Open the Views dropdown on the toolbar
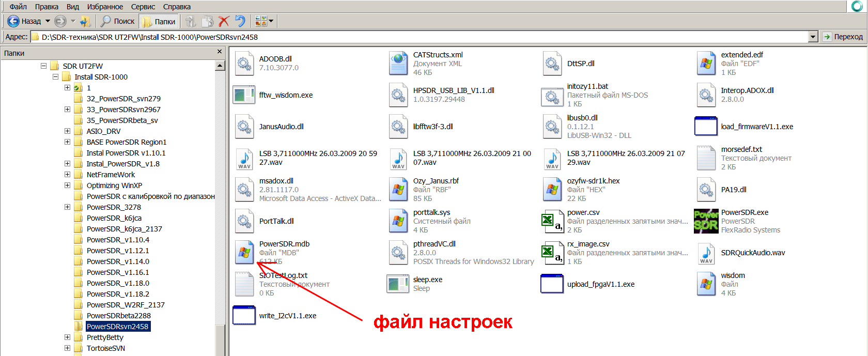Screen dimensions: 868x356 click(x=272, y=21)
